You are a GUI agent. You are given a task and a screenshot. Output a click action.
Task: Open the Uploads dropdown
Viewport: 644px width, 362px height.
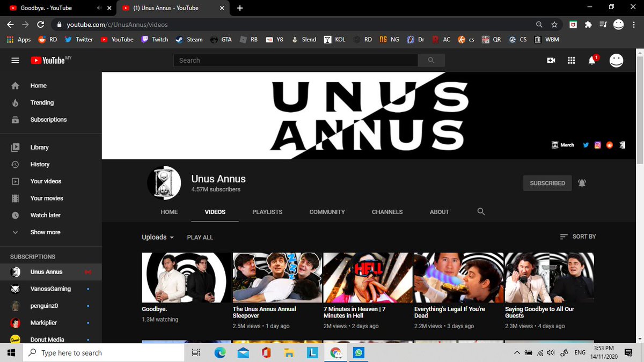(x=158, y=237)
